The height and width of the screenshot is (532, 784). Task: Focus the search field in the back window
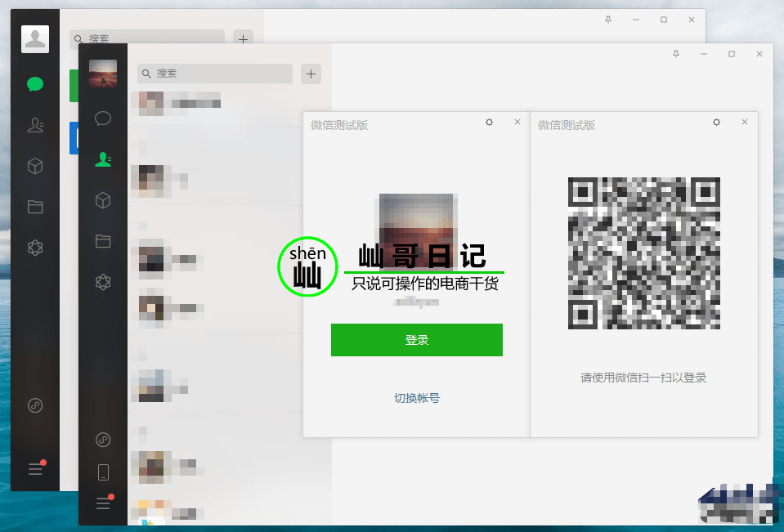[x=147, y=38]
